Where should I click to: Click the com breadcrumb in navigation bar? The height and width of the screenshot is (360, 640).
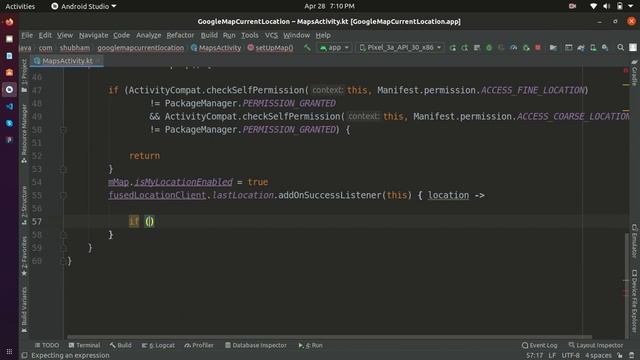(x=45, y=48)
